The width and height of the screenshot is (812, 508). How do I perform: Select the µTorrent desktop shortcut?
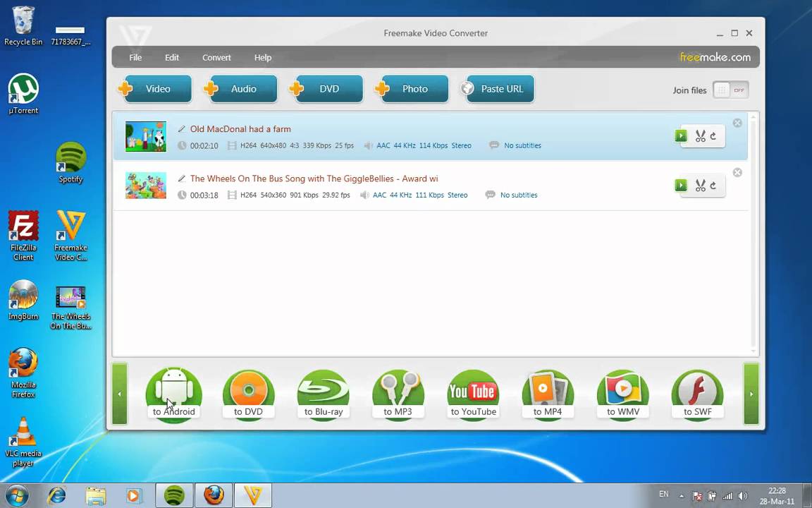[x=23, y=94]
